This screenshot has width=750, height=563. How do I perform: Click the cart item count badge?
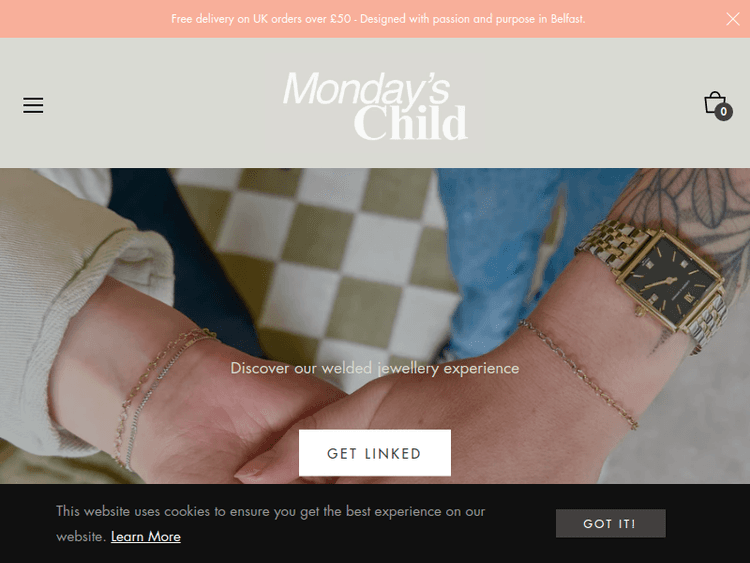(x=724, y=111)
